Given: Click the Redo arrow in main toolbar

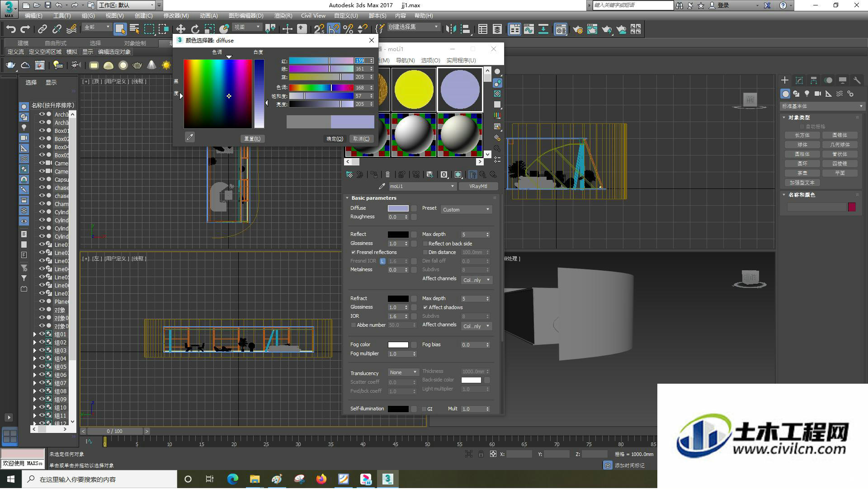Looking at the screenshot, I should (25, 29).
